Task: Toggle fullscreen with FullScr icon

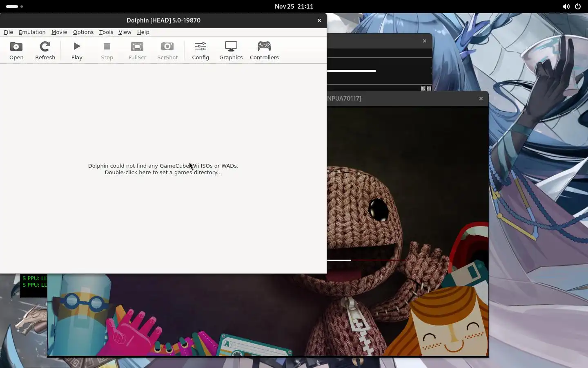Action: coord(137,51)
